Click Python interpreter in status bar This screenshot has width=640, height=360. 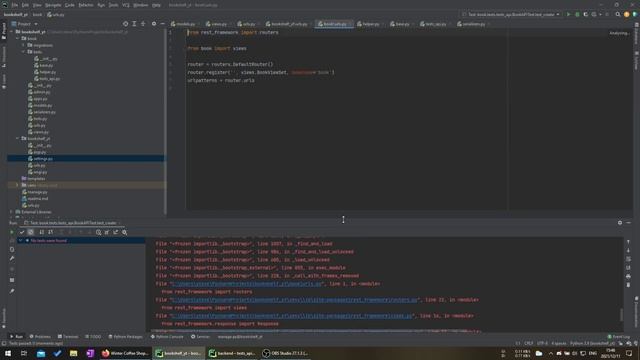click(x=592, y=343)
